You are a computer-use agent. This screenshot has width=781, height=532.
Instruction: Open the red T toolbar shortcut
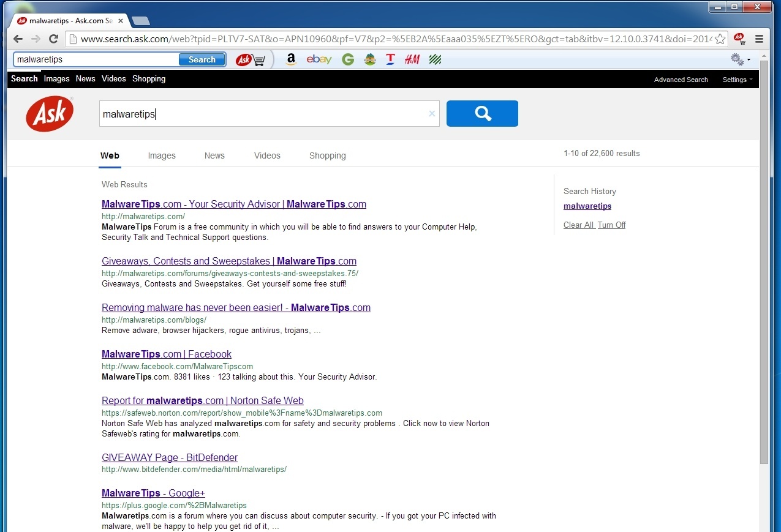pos(390,59)
